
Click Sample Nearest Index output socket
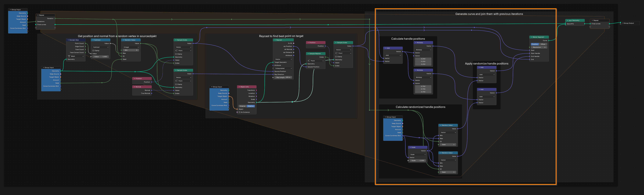tap(325, 57)
